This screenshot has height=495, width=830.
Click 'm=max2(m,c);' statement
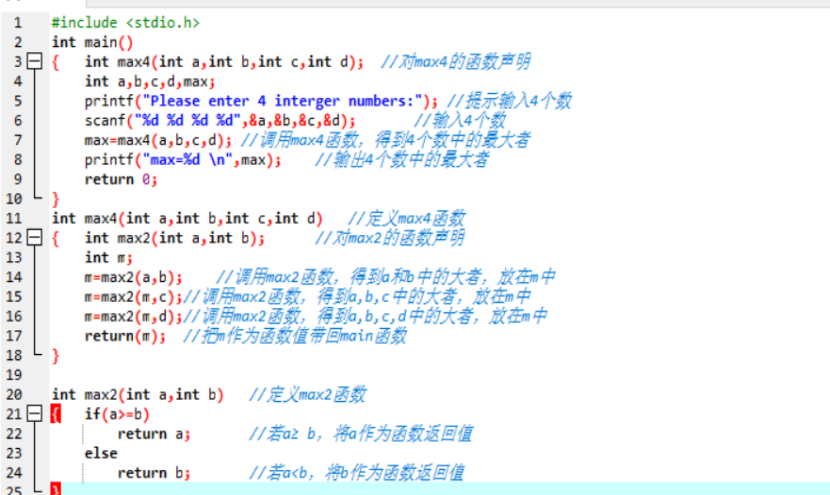point(133,297)
